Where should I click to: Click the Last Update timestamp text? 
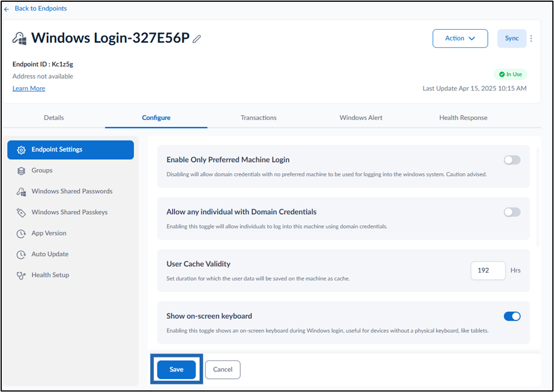tap(474, 88)
